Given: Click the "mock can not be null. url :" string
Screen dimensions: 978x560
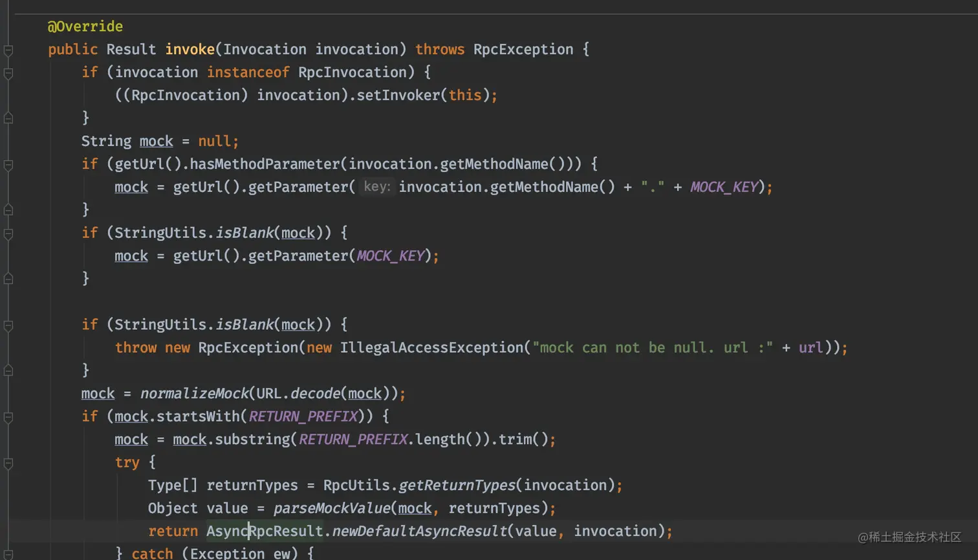Looking at the screenshot, I should (653, 348).
